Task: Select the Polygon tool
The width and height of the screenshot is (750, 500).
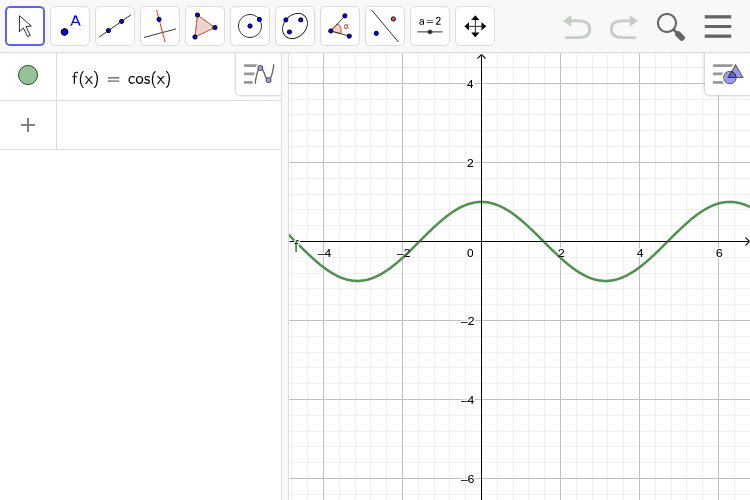Action: (205, 26)
